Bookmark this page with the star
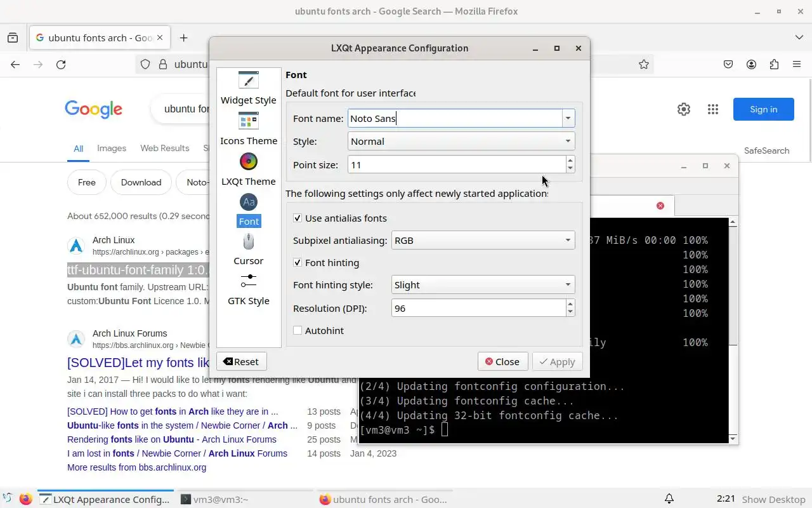Screen dimensions: 812x508 pyautogui.click(x=644, y=64)
